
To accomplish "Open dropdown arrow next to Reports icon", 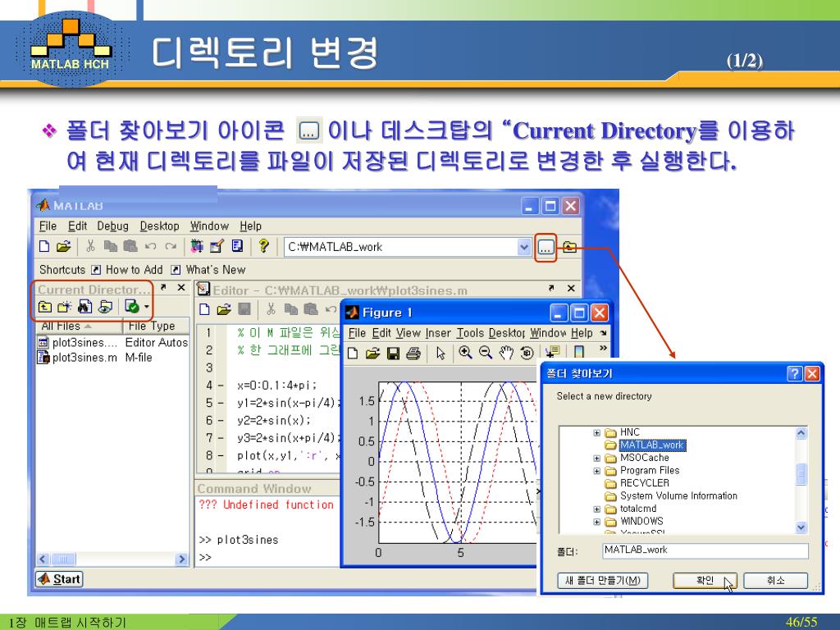I will (x=146, y=307).
